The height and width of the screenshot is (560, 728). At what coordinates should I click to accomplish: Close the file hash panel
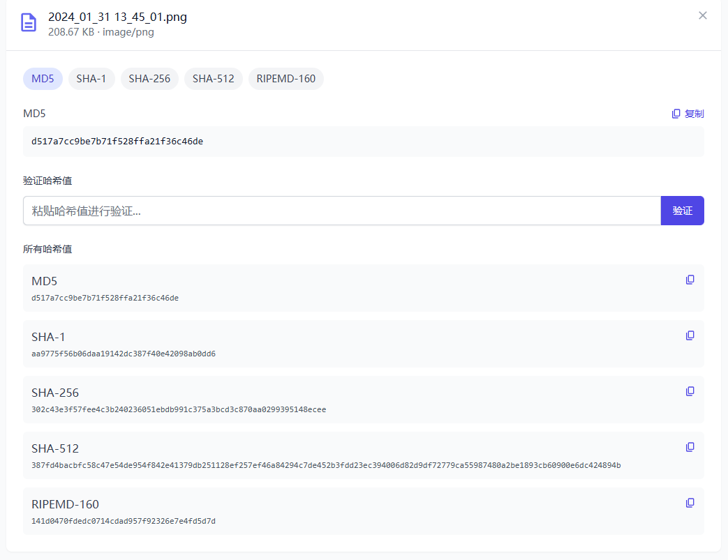coord(702,15)
